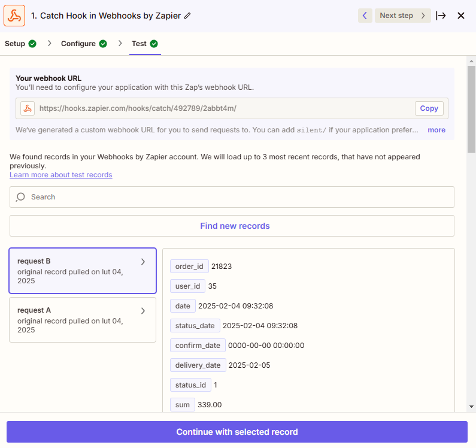
Task: Click the vertical scrollbar down arrow
Action: (x=471, y=407)
